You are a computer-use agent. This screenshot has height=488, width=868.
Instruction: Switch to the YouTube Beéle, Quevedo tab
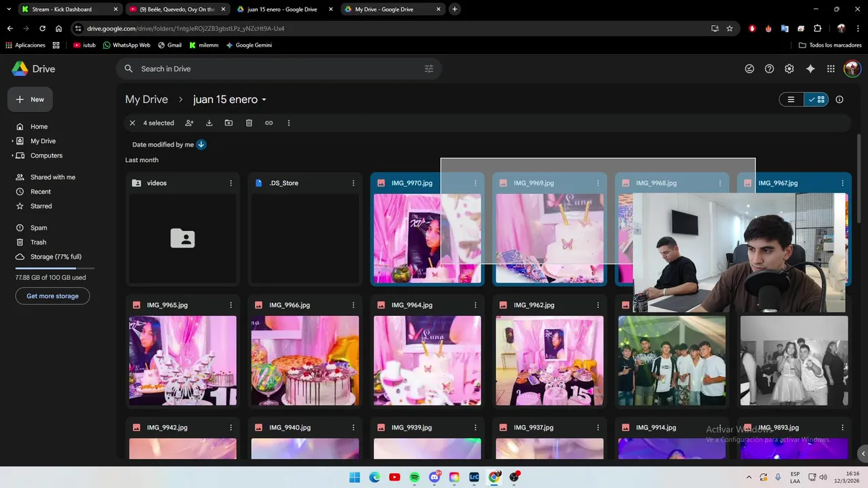click(177, 9)
